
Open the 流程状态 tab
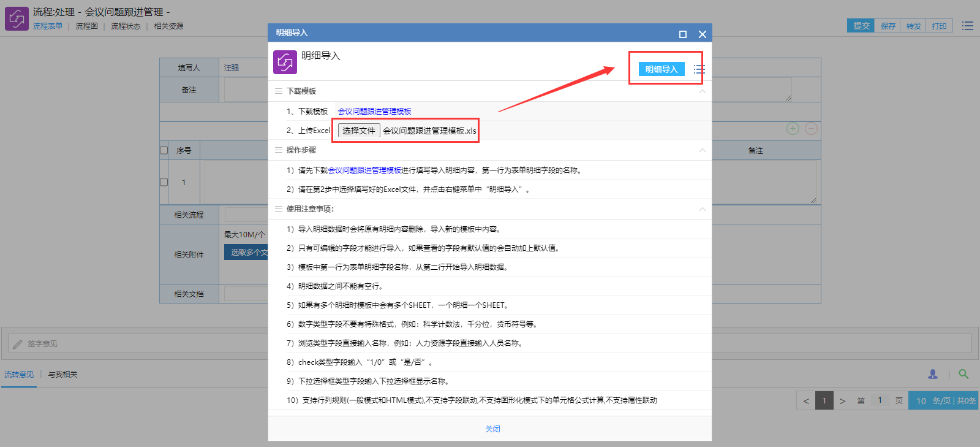tap(126, 26)
